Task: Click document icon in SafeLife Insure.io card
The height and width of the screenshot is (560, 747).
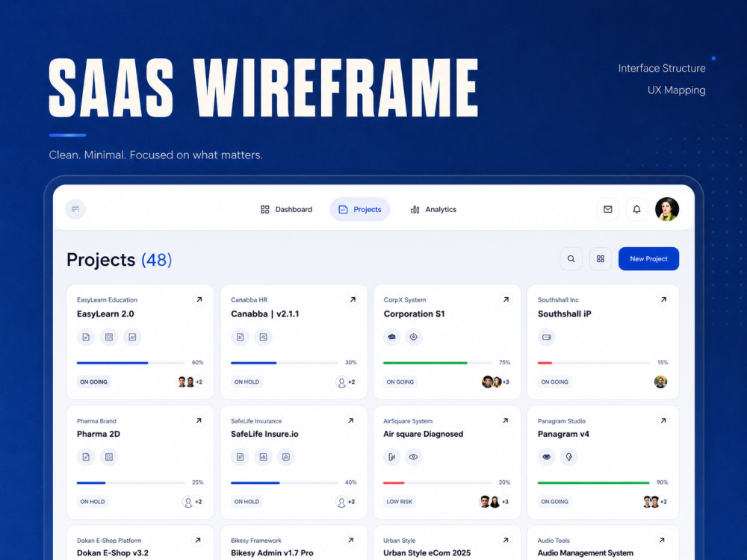Action: click(240, 457)
